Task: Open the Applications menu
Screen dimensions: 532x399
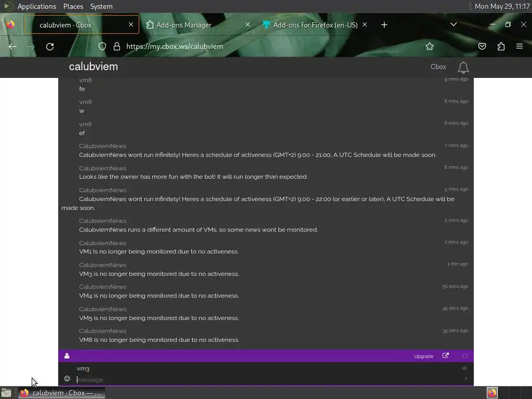Action: pyautogui.click(x=37, y=6)
